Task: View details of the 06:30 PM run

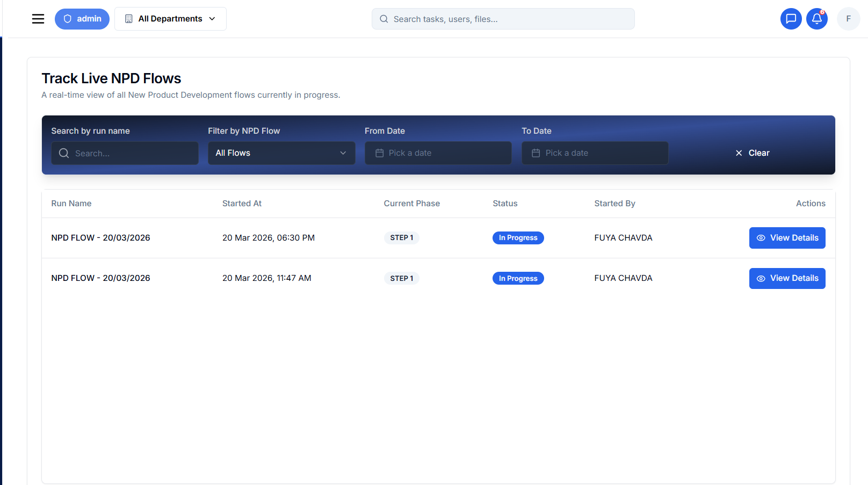Action: point(787,238)
